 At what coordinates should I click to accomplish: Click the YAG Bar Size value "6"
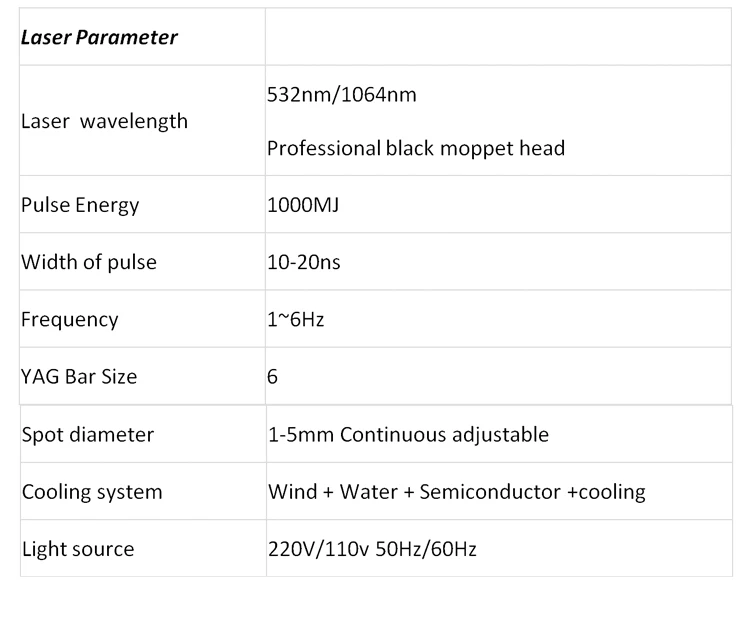[x=273, y=377]
